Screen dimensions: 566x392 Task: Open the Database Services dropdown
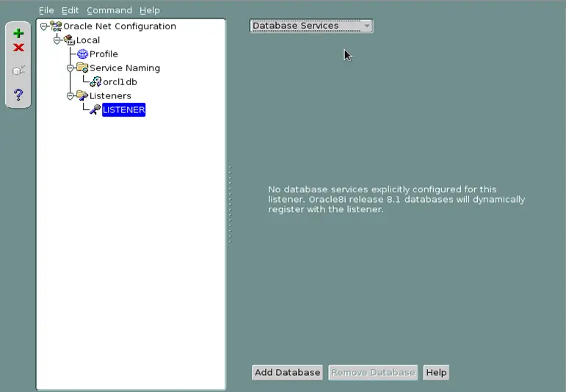click(311, 26)
